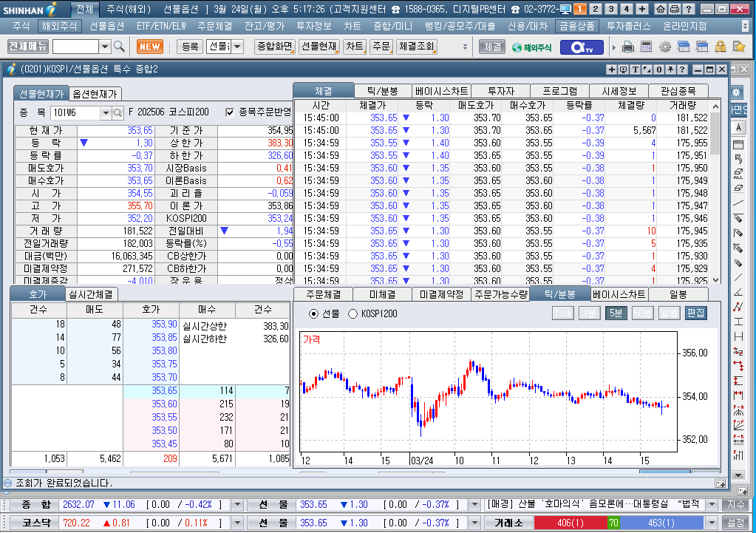The height and width of the screenshot is (533, 756).
Task: Click the 설정 button at bottom right
Action: point(736,523)
